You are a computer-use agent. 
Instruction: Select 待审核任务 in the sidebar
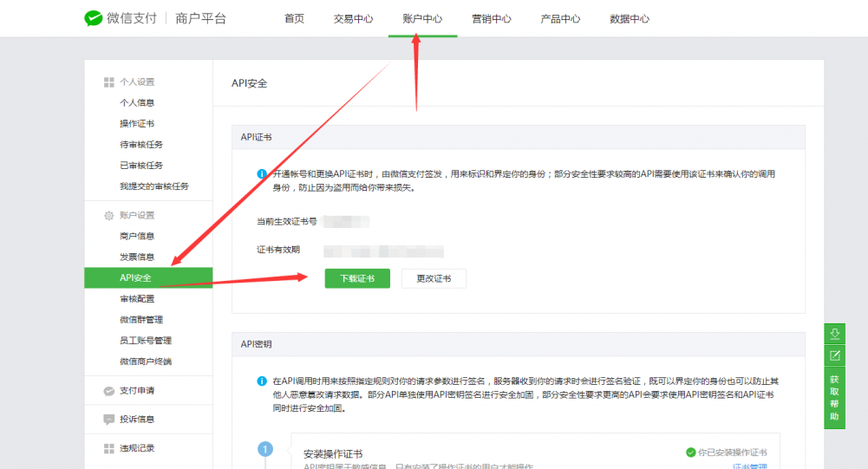tap(141, 145)
